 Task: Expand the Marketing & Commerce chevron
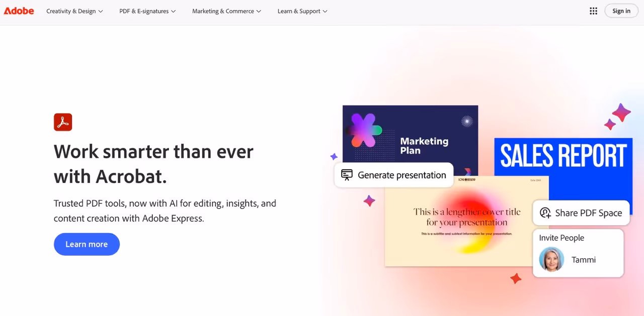click(x=259, y=11)
